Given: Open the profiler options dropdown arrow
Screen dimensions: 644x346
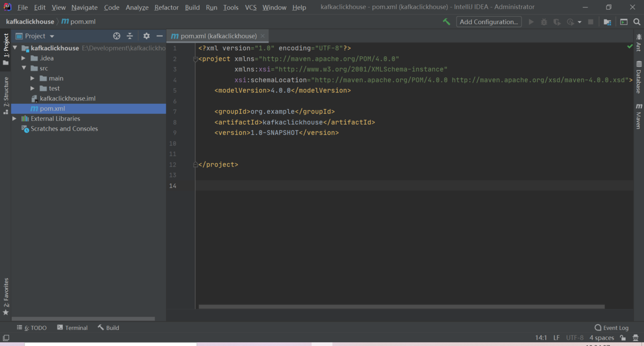Looking at the screenshot, I should click(580, 22).
